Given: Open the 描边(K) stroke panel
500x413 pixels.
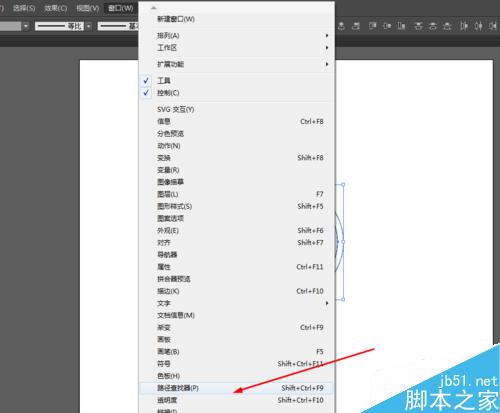Looking at the screenshot, I should point(236,291).
